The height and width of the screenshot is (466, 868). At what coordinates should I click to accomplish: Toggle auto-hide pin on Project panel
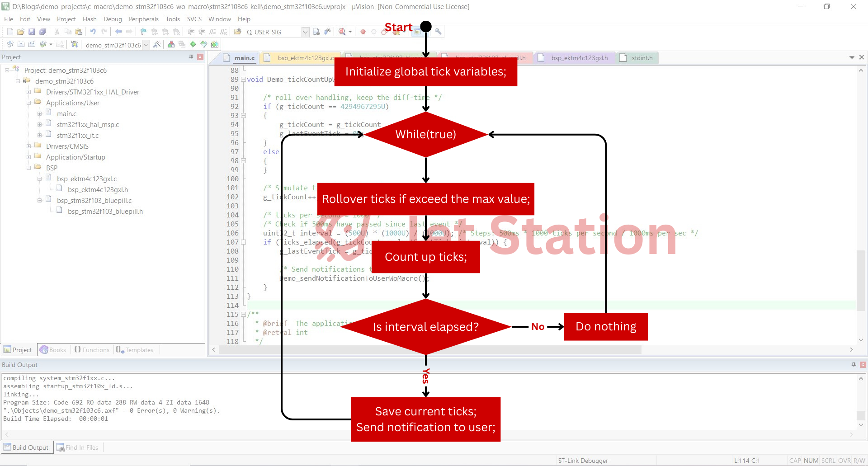(x=191, y=57)
